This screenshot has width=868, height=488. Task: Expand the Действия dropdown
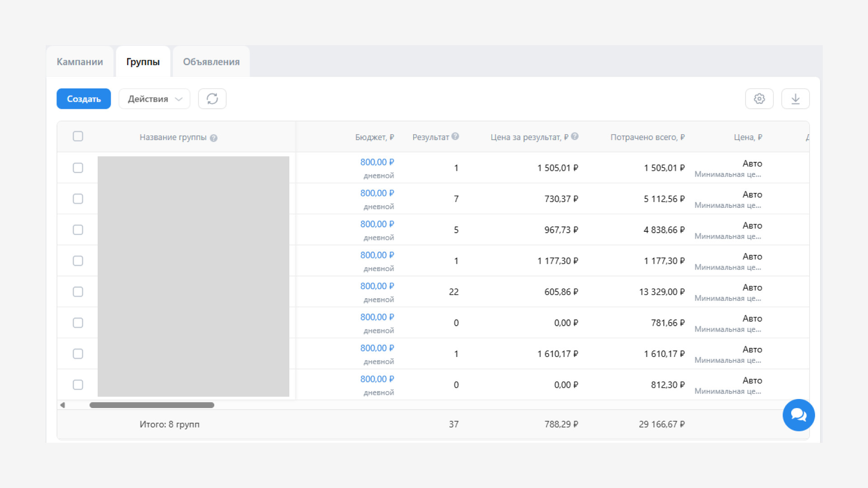point(154,99)
